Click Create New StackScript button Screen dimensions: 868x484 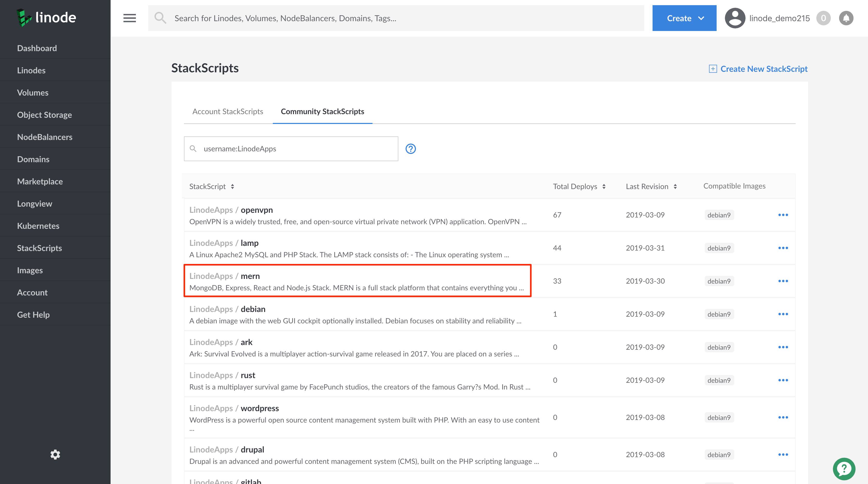(x=757, y=68)
